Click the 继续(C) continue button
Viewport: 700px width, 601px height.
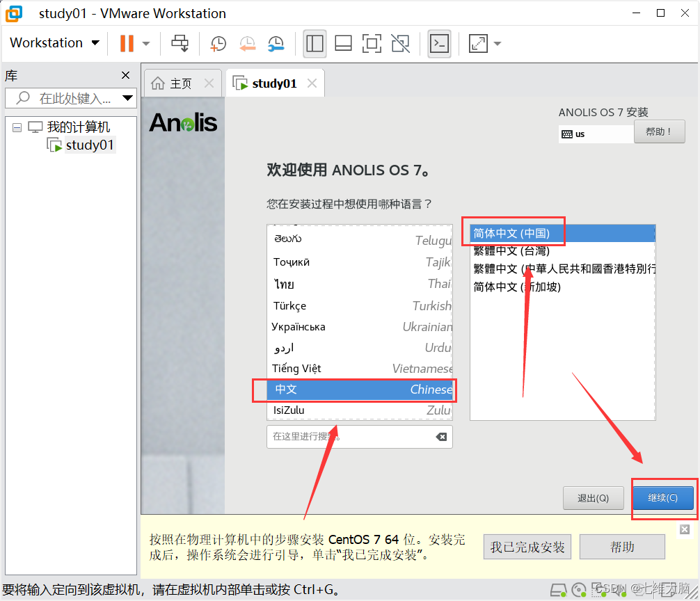(x=663, y=497)
